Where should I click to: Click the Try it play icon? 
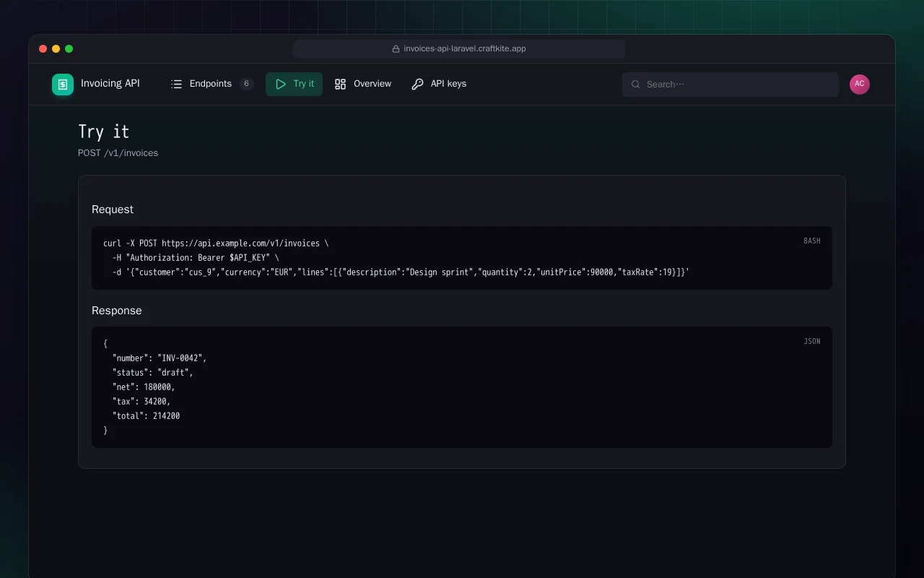(281, 84)
